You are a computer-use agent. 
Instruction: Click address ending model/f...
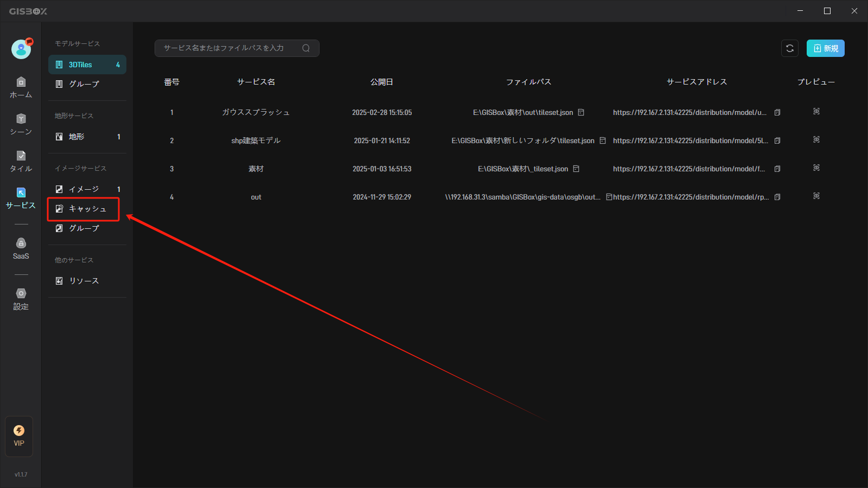point(689,169)
